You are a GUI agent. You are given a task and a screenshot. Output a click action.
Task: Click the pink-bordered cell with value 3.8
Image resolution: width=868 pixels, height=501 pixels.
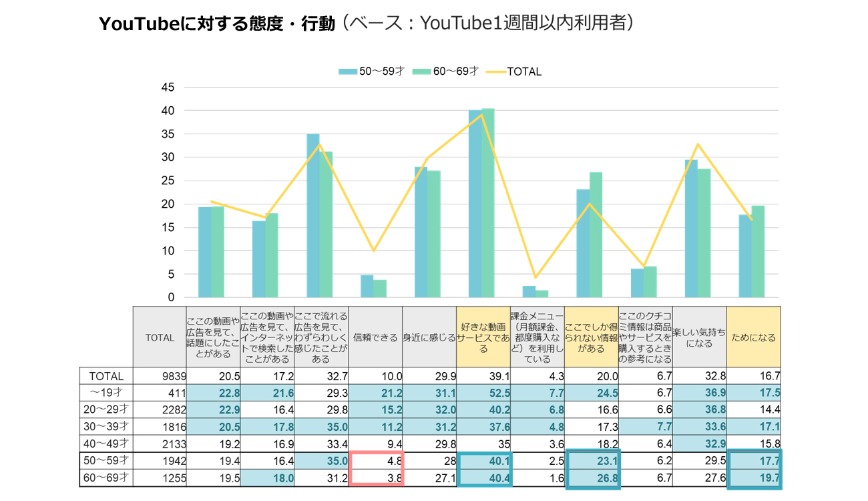click(375, 478)
